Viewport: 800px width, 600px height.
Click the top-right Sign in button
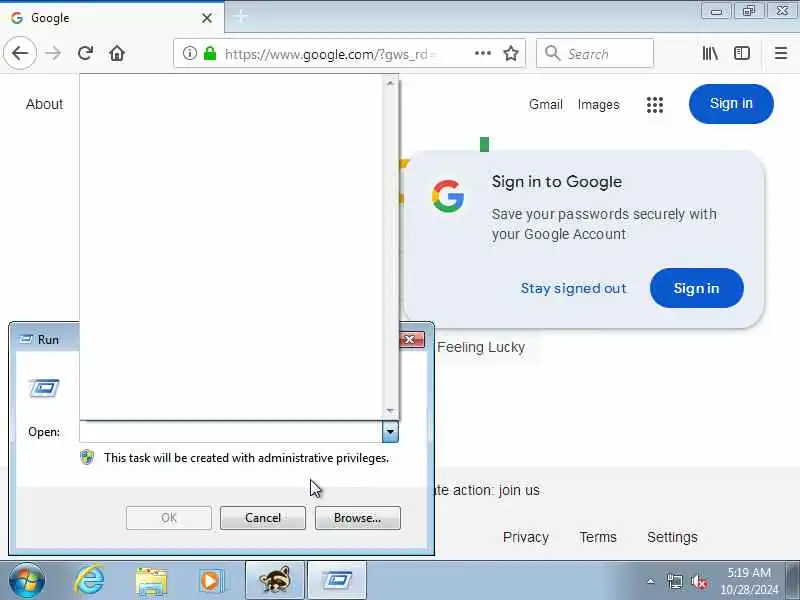coord(731,104)
